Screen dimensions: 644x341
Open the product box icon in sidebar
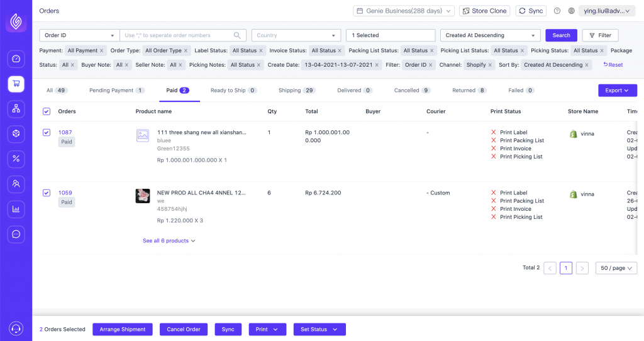[x=16, y=134]
